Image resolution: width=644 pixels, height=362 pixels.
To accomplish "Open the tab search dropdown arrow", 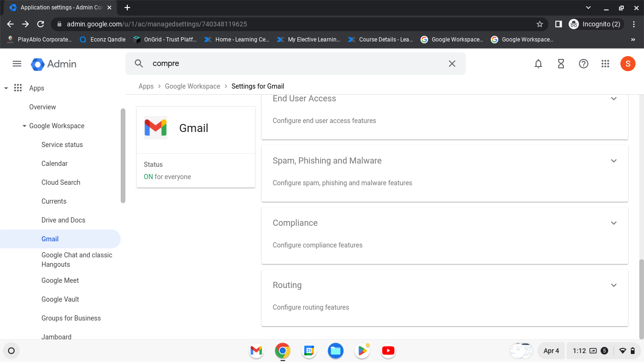I will [x=588, y=8].
